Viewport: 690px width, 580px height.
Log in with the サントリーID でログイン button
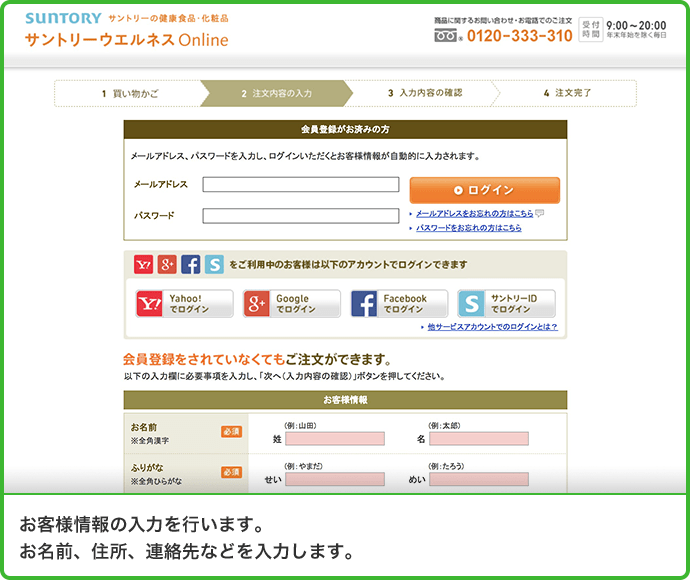pyautogui.click(x=506, y=304)
